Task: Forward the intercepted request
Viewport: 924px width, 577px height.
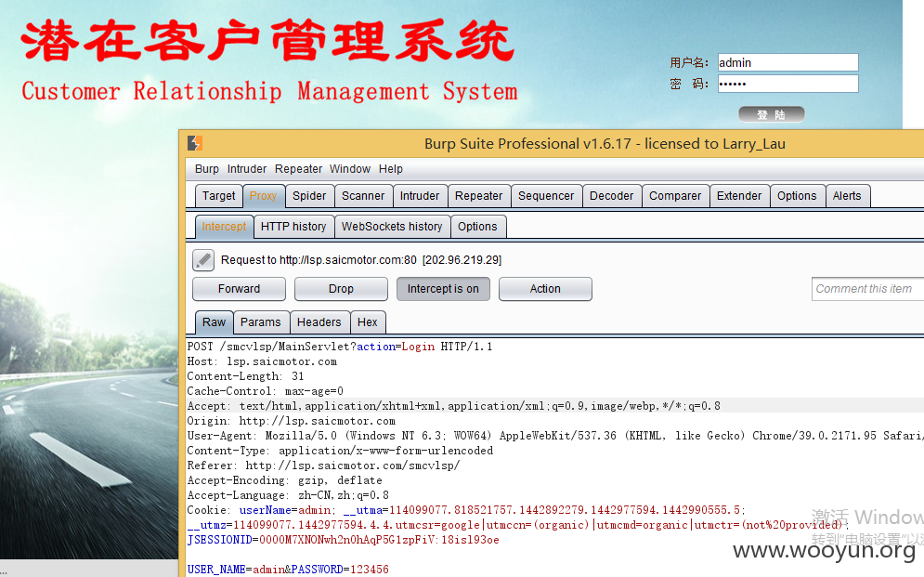Action: click(x=239, y=289)
